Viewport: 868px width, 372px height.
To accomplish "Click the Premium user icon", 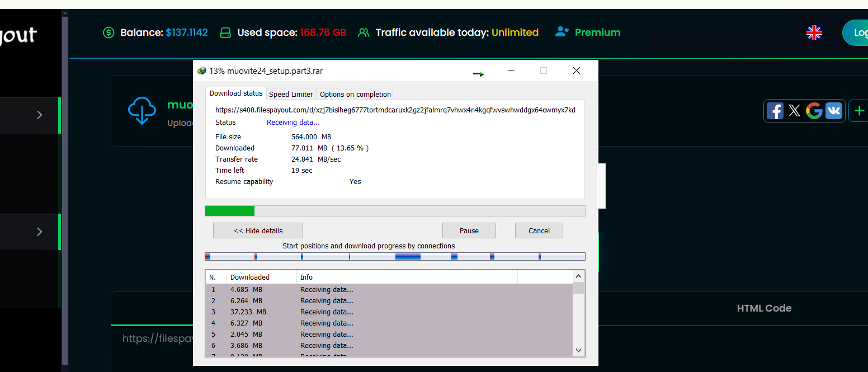I will pyautogui.click(x=562, y=32).
